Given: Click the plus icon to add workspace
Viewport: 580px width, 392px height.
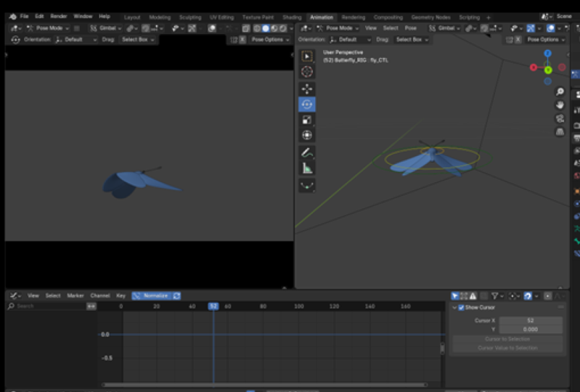Looking at the screenshot, I should coord(489,17).
